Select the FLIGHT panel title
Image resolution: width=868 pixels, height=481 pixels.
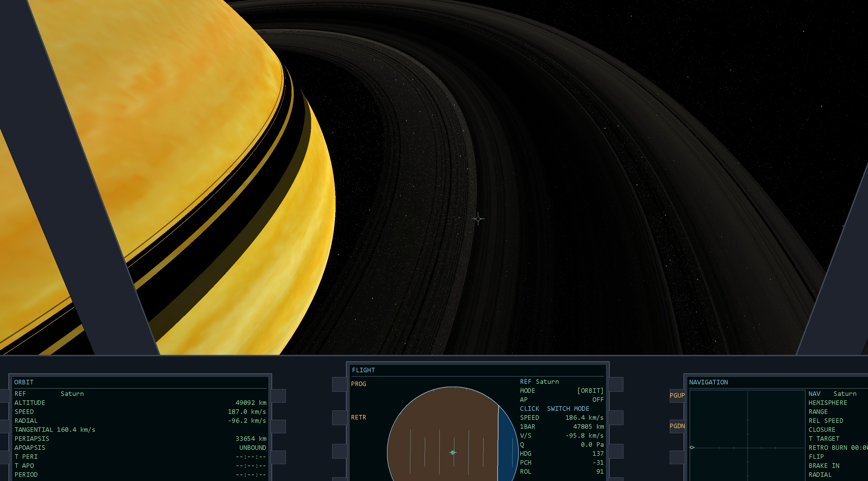pyautogui.click(x=363, y=370)
